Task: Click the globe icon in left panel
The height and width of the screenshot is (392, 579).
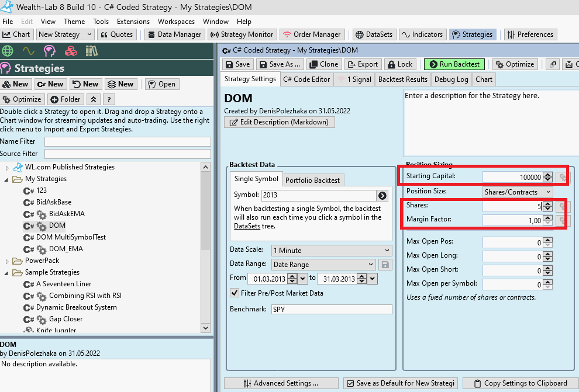Action: (8, 51)
